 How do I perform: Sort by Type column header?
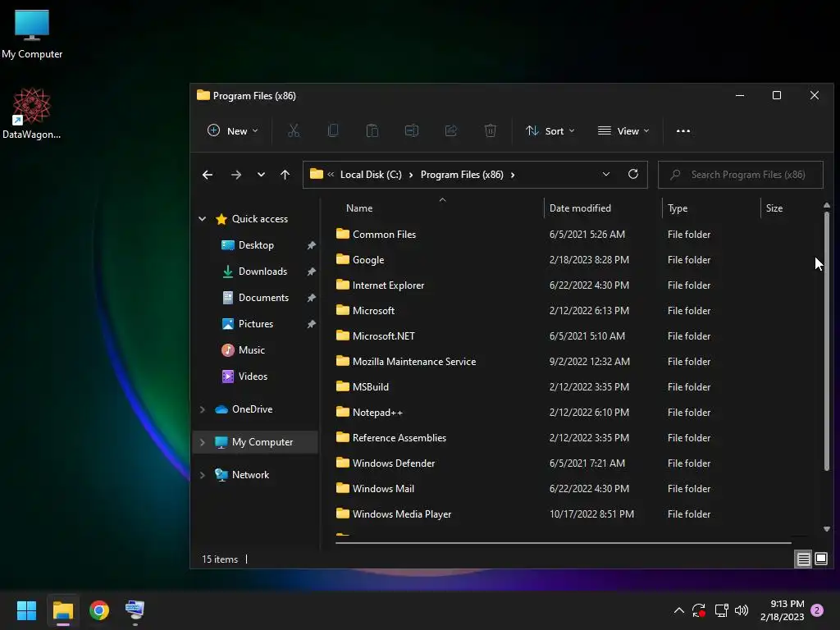[711, 208]
